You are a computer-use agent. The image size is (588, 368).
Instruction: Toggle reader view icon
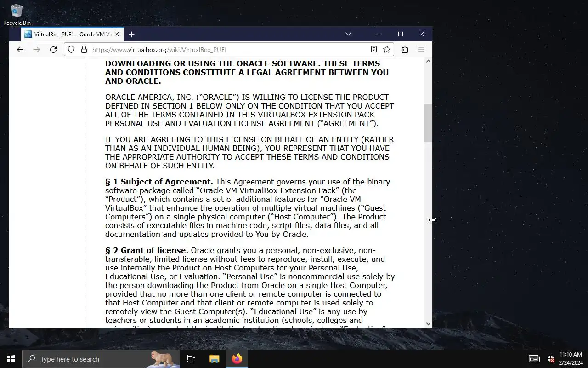pos(374,50)
